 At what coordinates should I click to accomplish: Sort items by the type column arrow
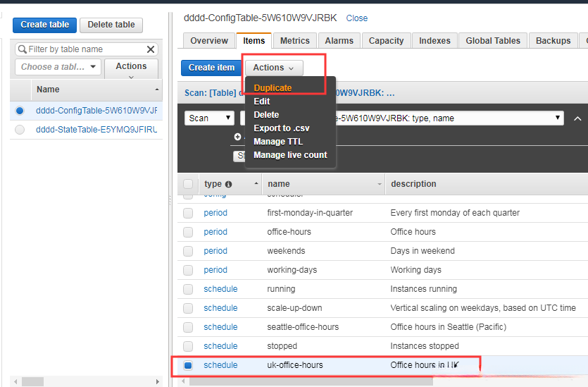pyautogui.click(x=256, y=183)
